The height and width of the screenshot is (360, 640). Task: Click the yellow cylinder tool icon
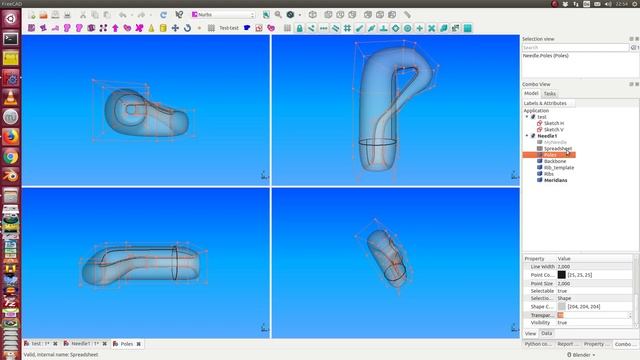(x=163, y=28)
